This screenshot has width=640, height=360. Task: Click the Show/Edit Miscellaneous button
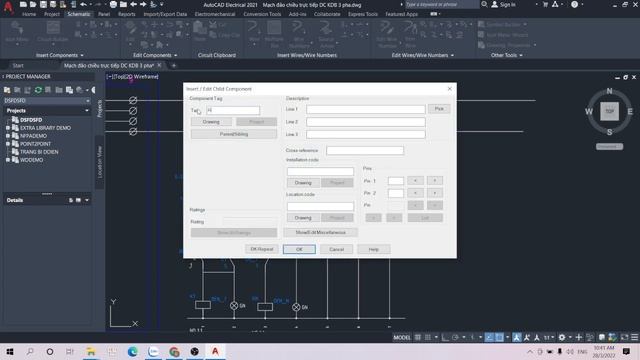pyautogui.click(x=320, y=232)
